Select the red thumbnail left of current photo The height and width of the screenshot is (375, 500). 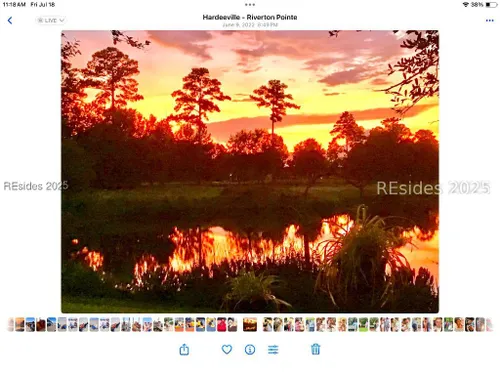pyautogui.click(x=222, y=325)
